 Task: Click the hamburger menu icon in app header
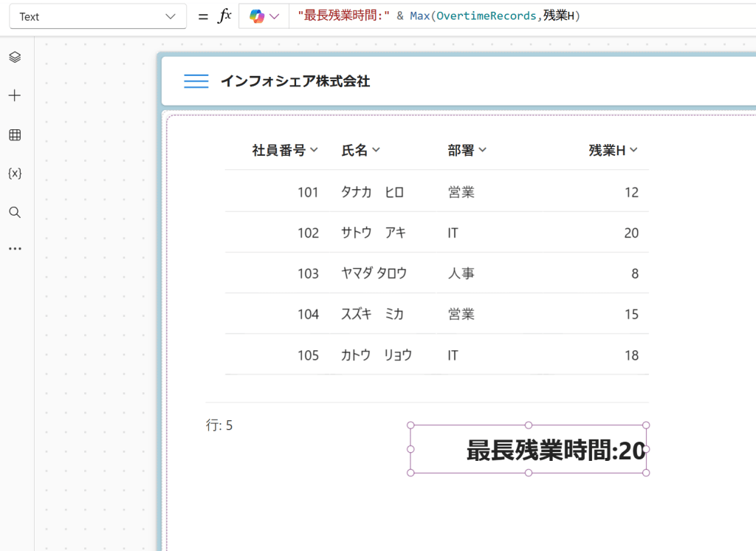click(x=196, y=81)
